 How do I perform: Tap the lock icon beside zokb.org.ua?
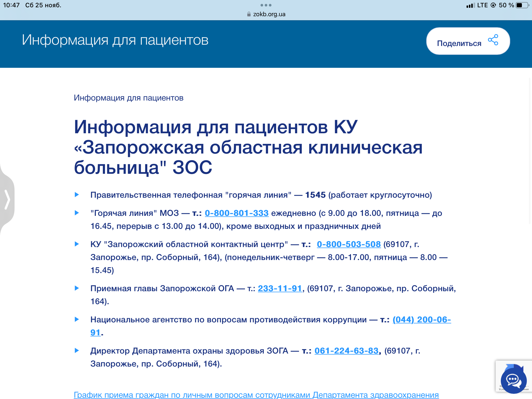[249, 14]
